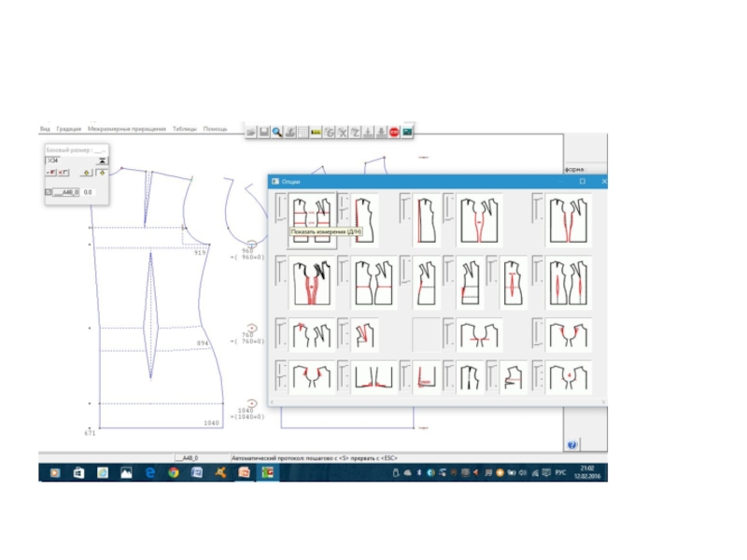Screen dimensions: 747x560
Task: Open Microsoft Edge from the taskbar
Action: click(149, 472)
